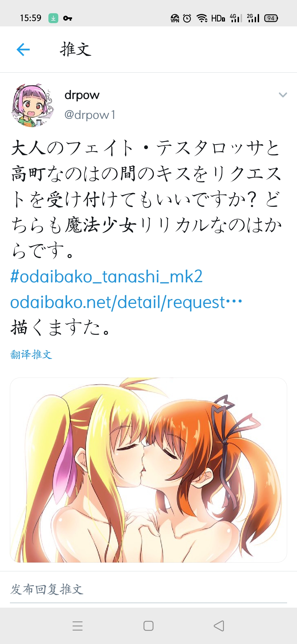Tap the blue back arrow
Image resolution: width=297 pixels, height=644 pixels.
pyautogui.click(x=23, y=50)
